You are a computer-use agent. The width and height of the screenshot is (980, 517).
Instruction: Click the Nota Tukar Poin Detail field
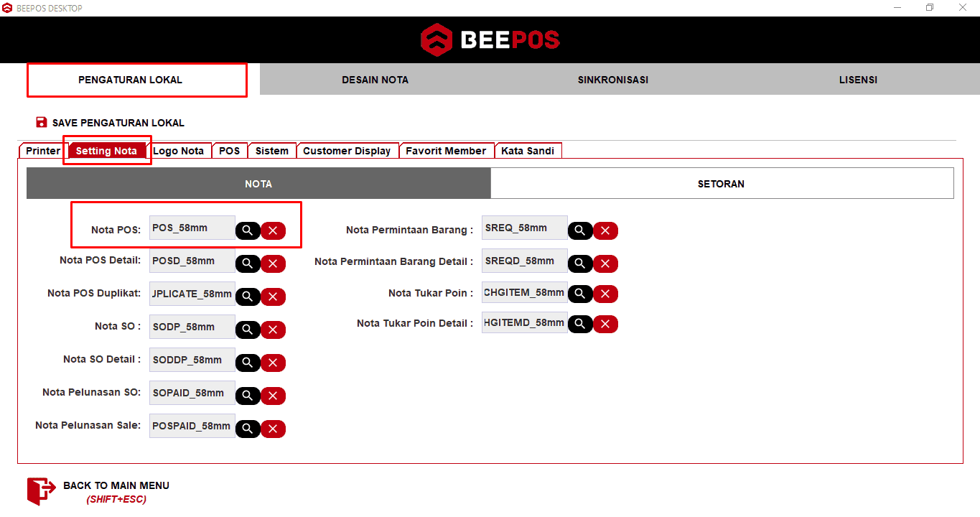pos(525,322)
